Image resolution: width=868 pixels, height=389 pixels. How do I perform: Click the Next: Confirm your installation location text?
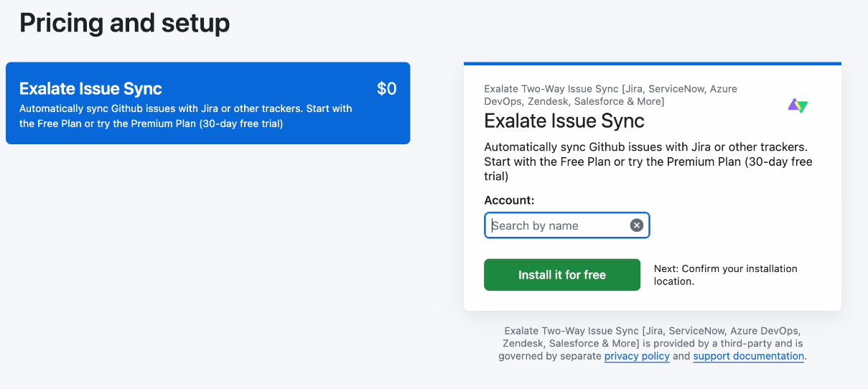[725, 275]
